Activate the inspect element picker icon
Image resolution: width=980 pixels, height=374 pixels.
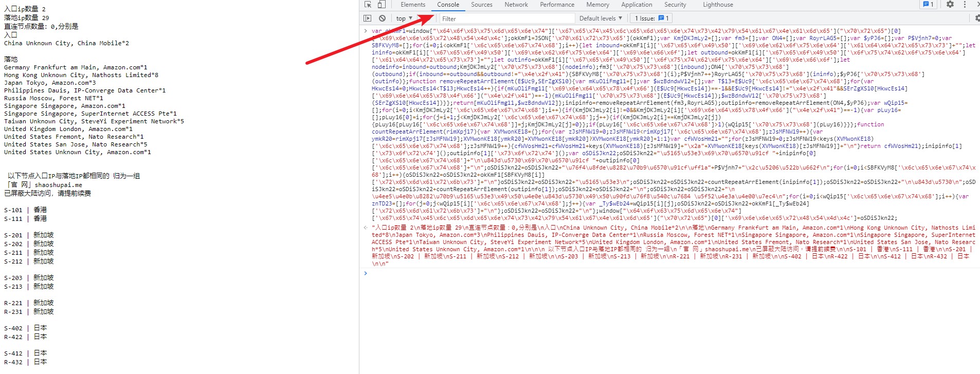tap(368, 5)
